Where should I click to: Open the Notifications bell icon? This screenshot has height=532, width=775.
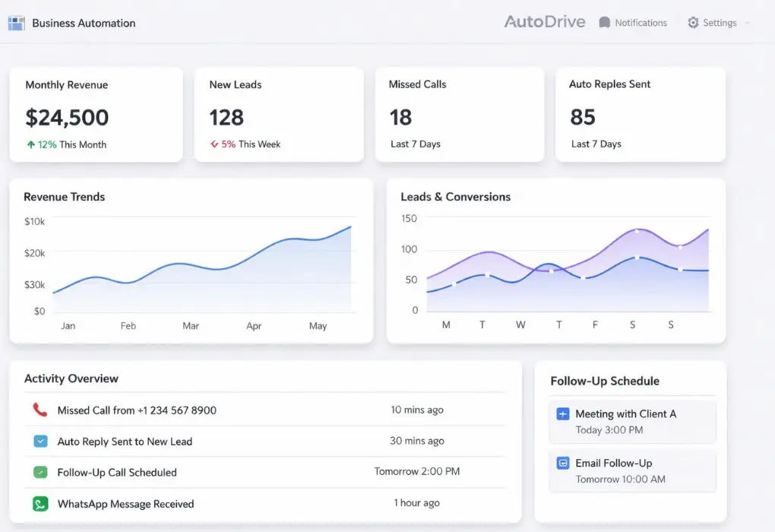[605, 23]
